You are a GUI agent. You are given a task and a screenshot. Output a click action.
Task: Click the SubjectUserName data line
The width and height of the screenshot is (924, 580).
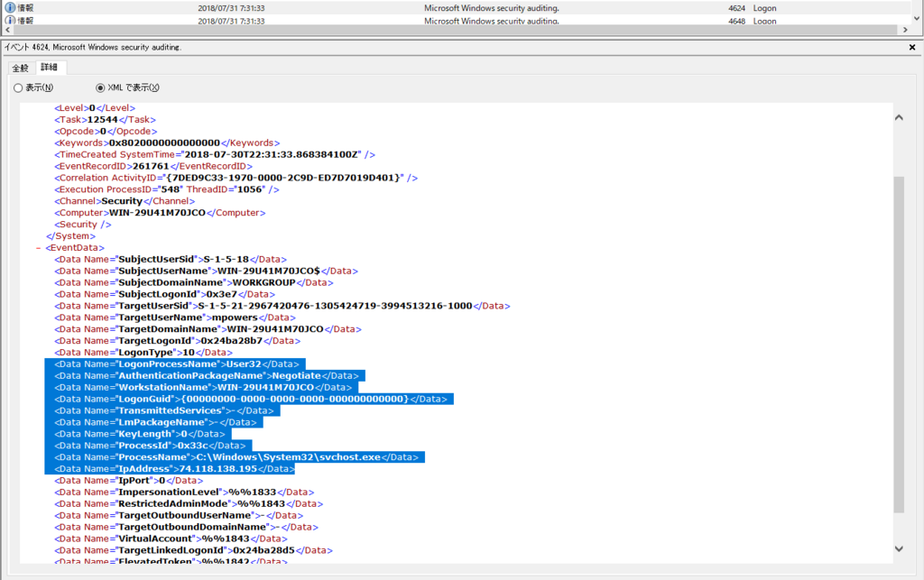pyautogui.click(x=207, y=272)
